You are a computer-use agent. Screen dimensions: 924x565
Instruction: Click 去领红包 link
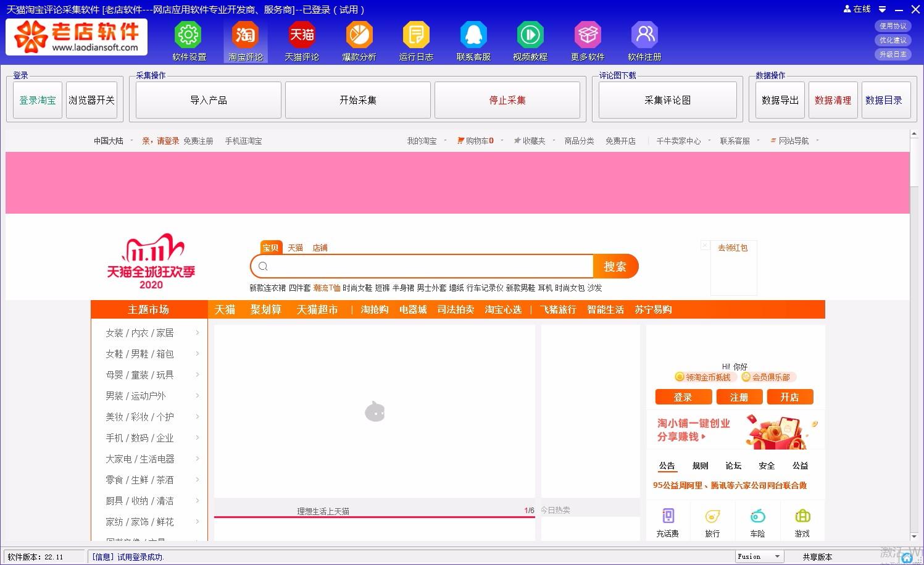coord(733,248)
